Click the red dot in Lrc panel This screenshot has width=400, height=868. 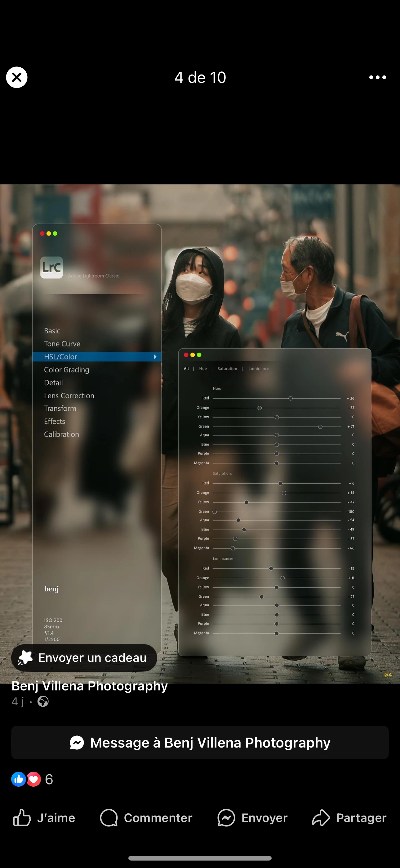tap(42, 233)
